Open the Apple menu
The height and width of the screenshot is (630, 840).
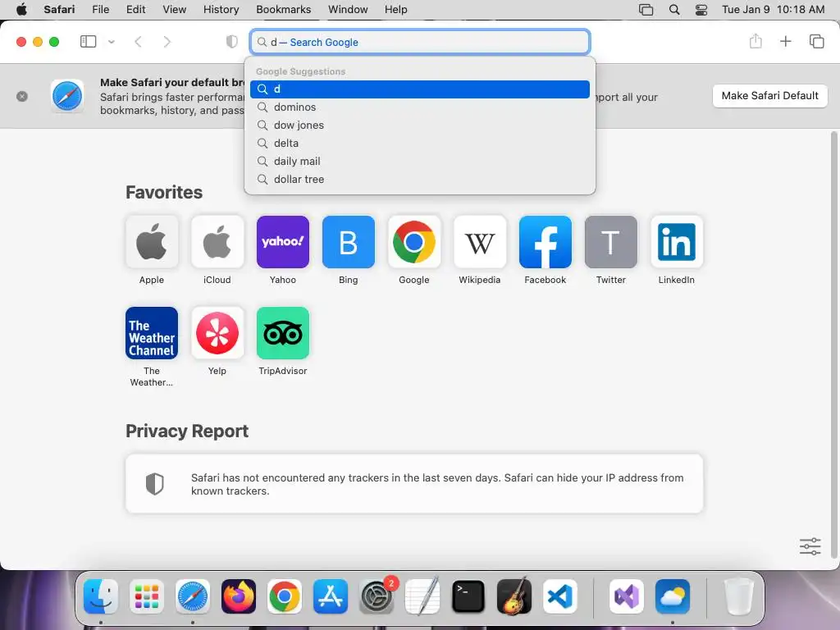pyautogui.click(x=21, y=9)
